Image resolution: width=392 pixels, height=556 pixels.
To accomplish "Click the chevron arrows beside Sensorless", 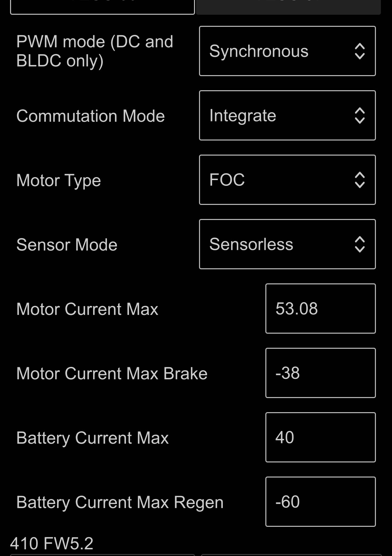I will (x=360, y=244).
